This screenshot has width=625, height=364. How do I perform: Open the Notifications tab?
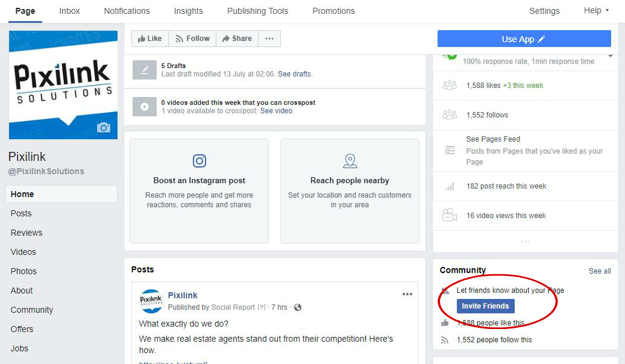(x=127, y=11)
